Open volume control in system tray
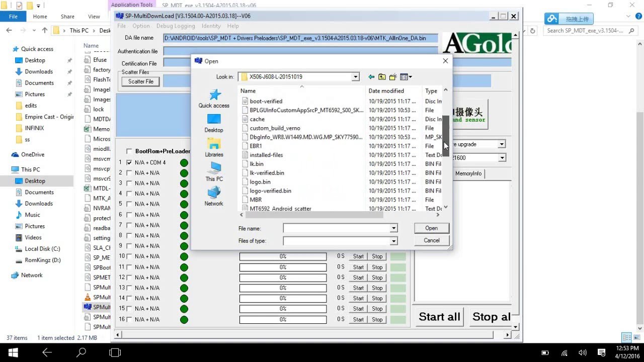This screenshot has height=362, width=644. coord(583,353)
